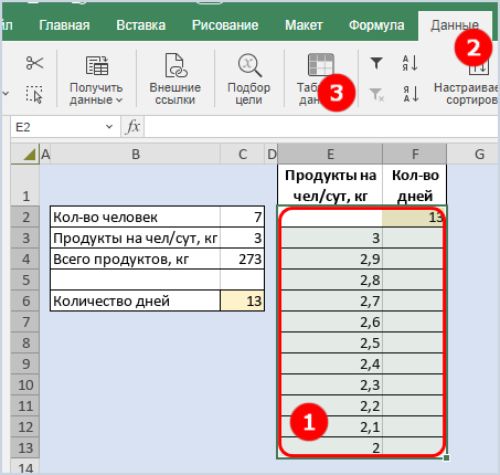This screenshot has height=475, width=500.
Task: Sort ascending А to Я
Action: point(410,63)
